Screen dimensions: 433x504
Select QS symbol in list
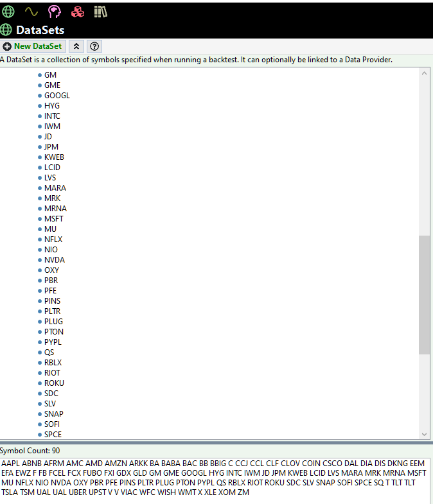tap(49, 352)
